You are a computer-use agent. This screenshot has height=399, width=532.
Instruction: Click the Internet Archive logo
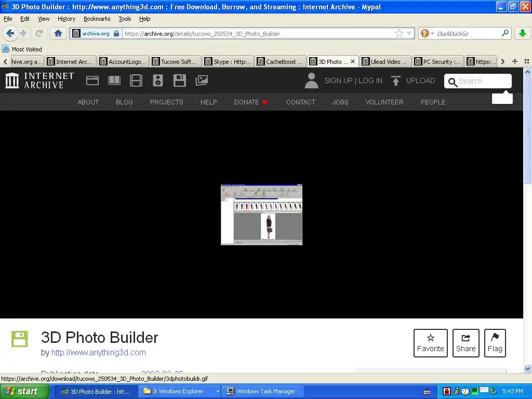39,81
